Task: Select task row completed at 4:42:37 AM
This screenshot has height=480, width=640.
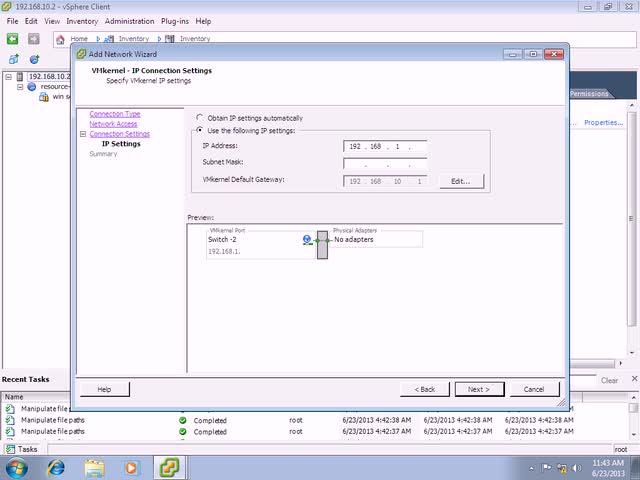Action: pos(316,431)
